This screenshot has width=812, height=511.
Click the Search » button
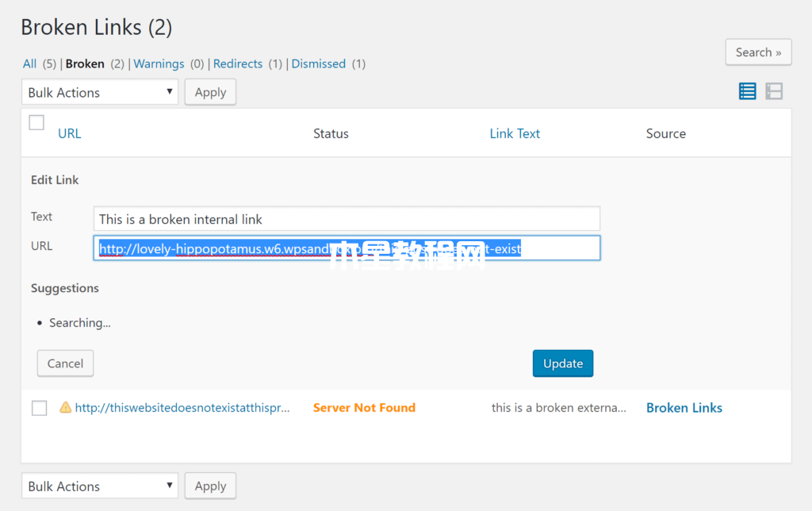[758, 52]
